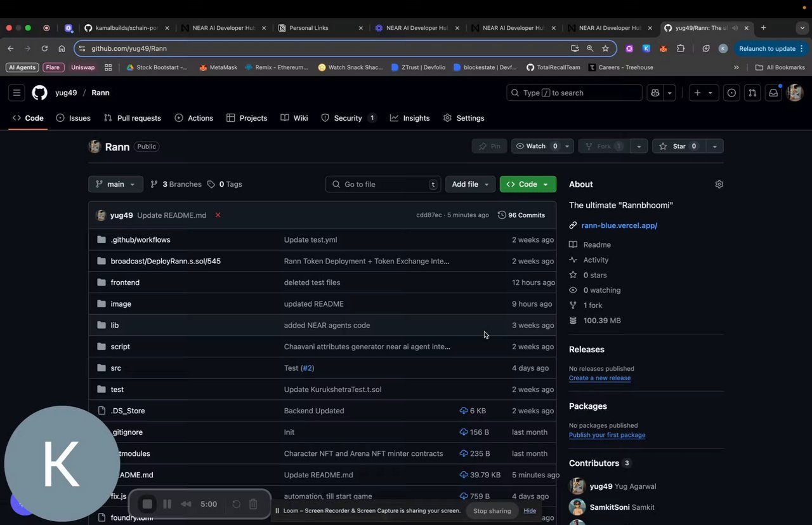Open the Copilot chat icon in header
This screenshot has width=812, height=525.
pyautogui.click(x=655, y=93)
